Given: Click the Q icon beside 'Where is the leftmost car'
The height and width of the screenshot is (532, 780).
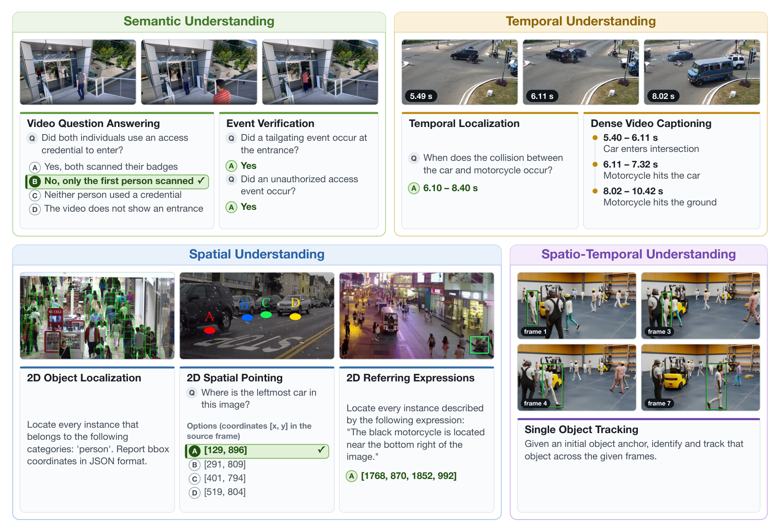Looking at the screenshot, I should point(192,393).
